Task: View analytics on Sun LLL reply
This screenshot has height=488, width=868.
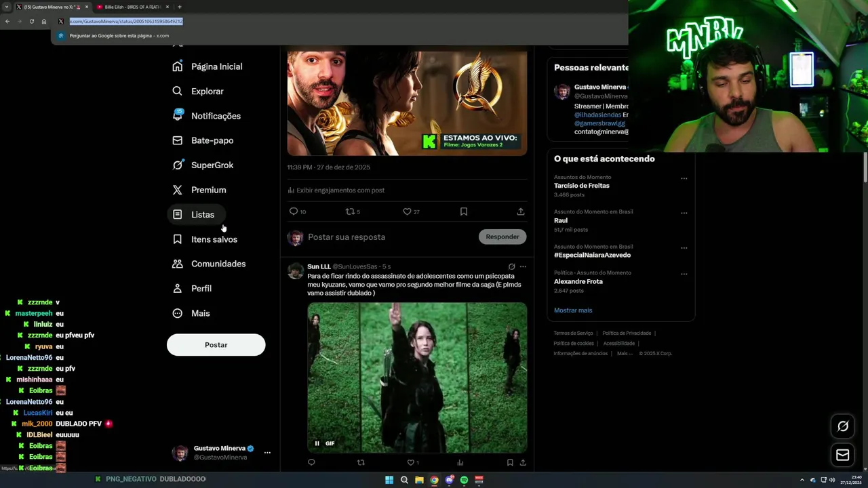Action: coord(460,462)
